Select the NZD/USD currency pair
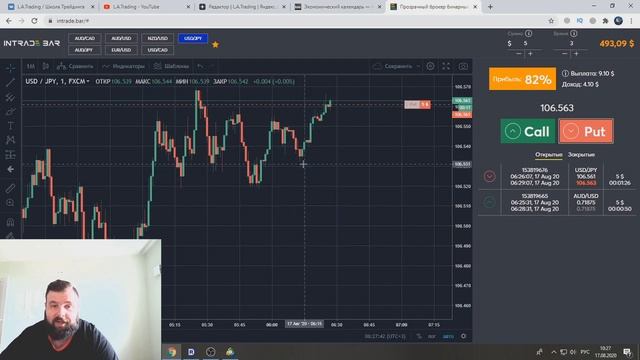Screen dimensions: 640x360 coord(158,38)
